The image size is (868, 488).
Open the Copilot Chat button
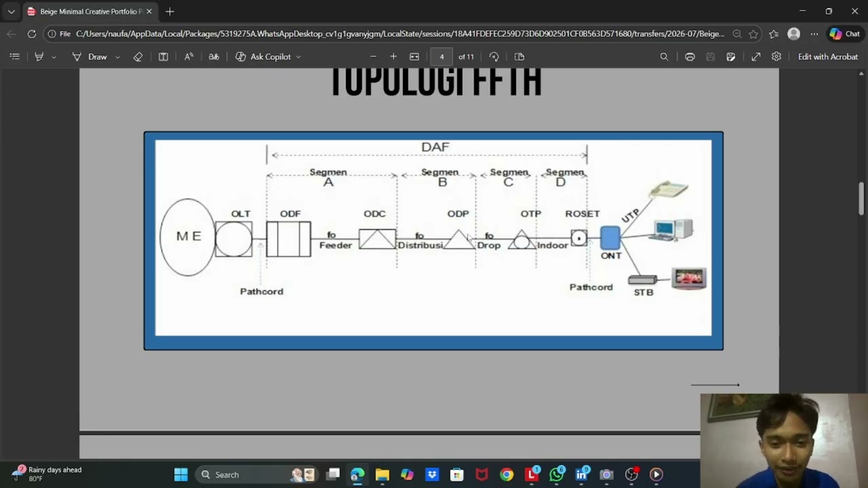point(845,34)
